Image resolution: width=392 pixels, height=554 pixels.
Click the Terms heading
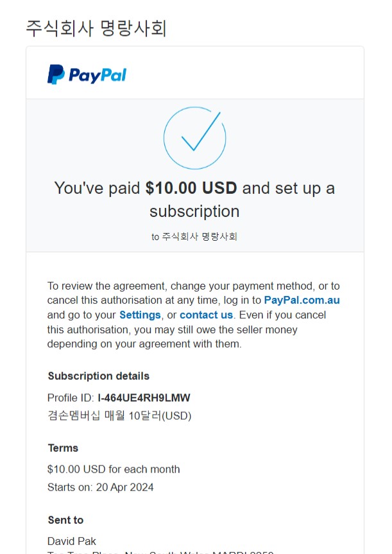[x=63, y=448]
